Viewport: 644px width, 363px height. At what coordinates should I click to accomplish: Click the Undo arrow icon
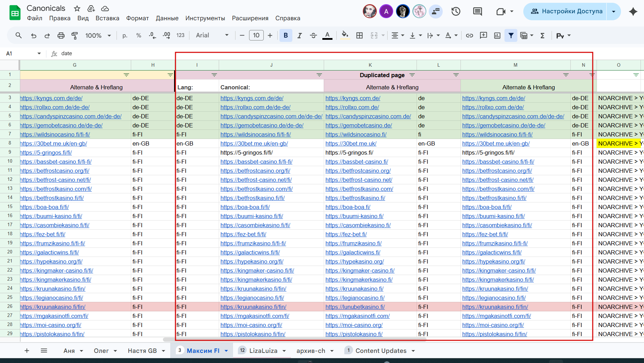click(33, 36)
